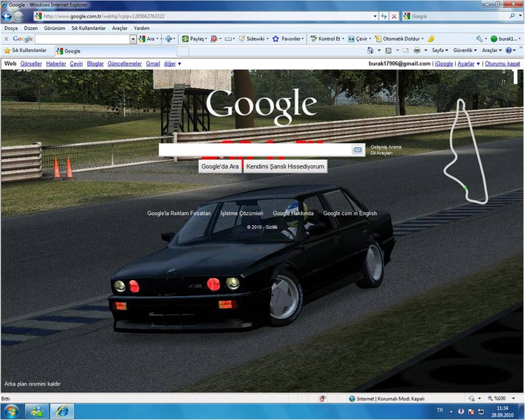Screen dimensions: 525x420
Task: Open search provider dropdown arrow
Action: click(520, 16)
